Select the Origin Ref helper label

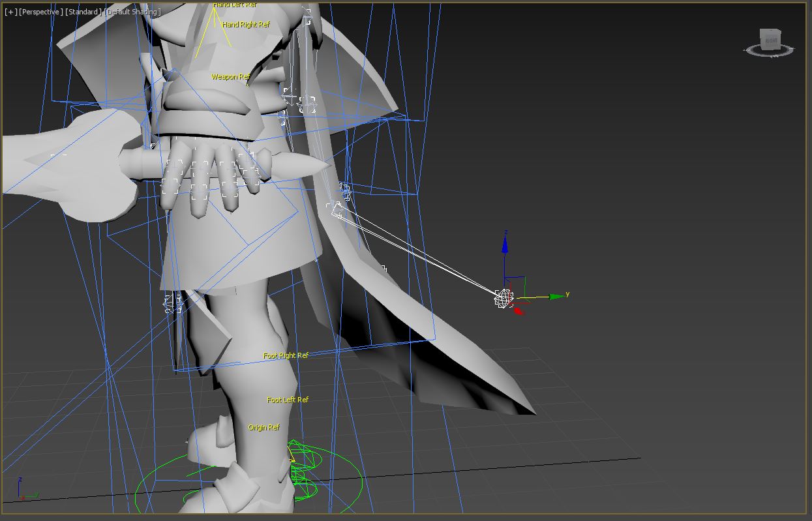coord(263,428)
